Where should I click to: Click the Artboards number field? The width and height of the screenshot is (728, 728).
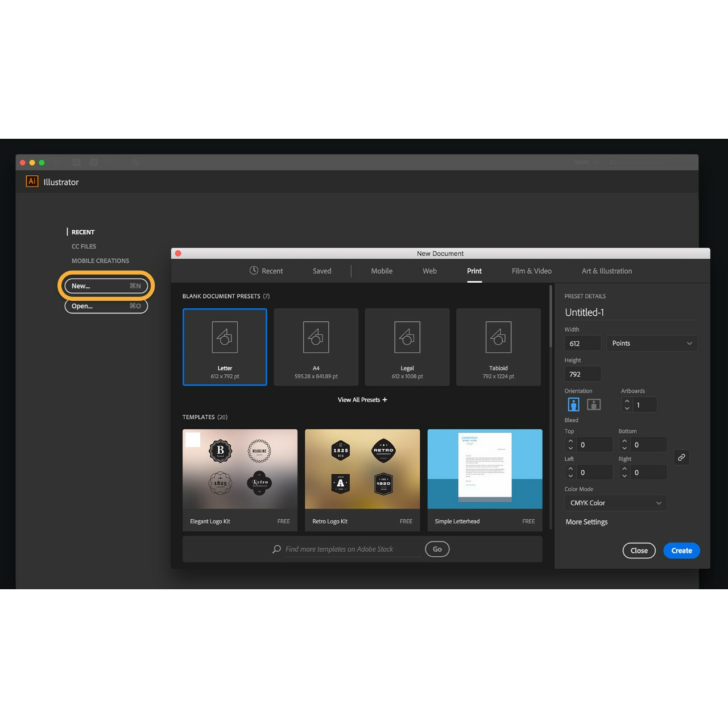click(x=645, y=405)
